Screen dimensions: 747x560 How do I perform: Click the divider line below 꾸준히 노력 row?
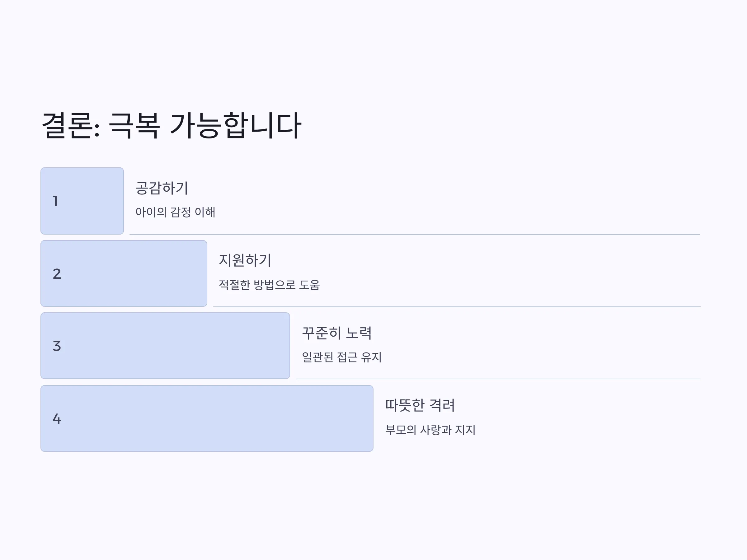(x=499, y=379)
